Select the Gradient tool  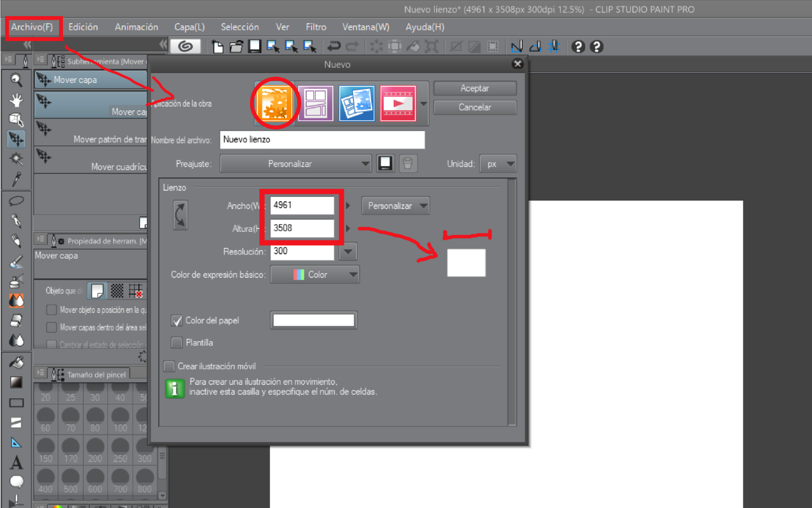click(x=16, y=382)
